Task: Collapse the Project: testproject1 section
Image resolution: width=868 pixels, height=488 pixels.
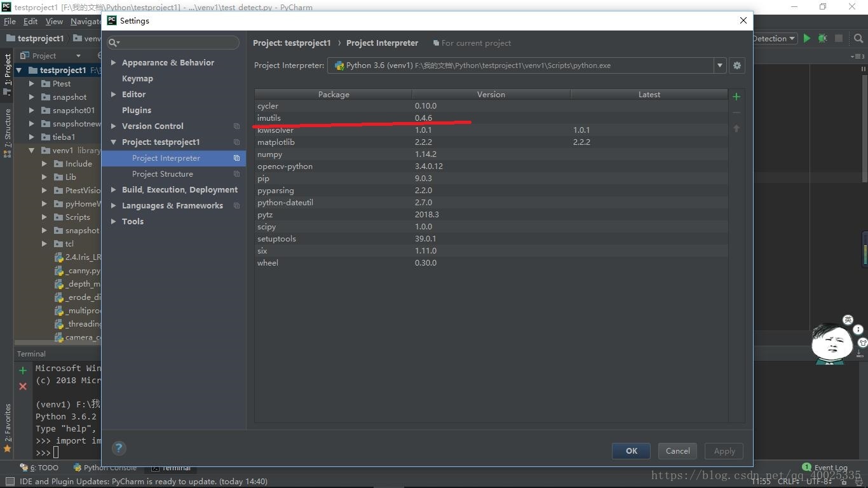Action: tap(114, 142)
